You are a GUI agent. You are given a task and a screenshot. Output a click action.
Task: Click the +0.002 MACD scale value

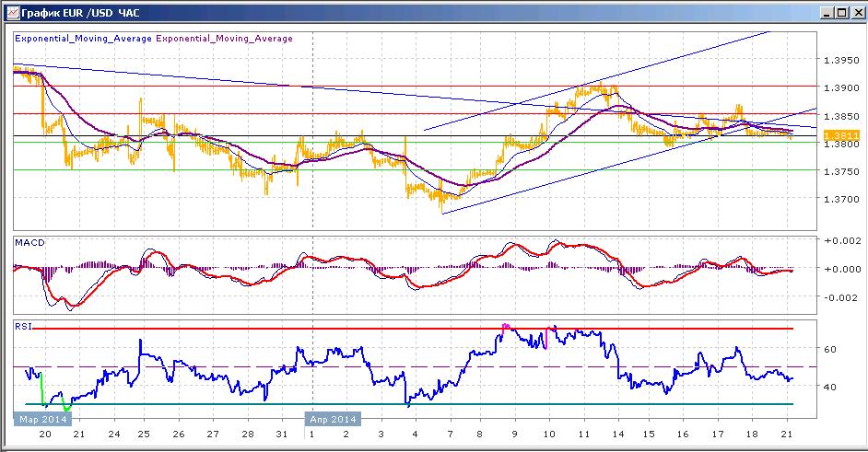[x=842, y=240]
